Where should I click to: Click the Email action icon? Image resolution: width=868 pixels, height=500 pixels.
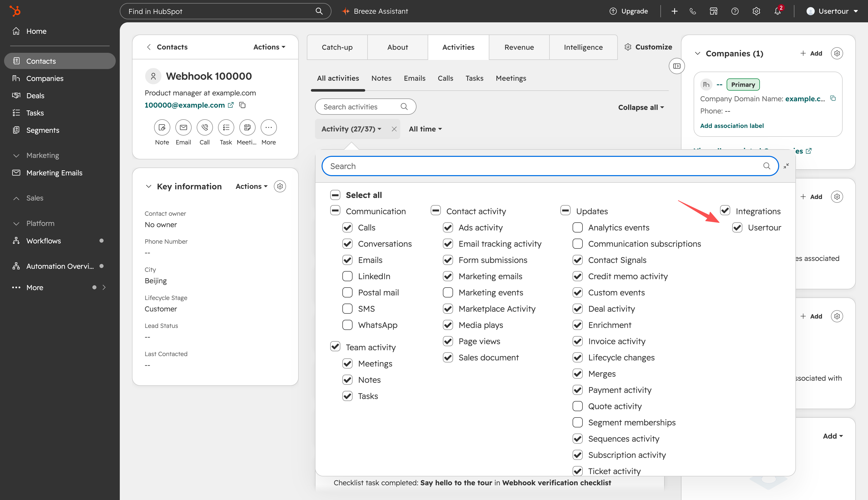pyautogui.click(x=183, y=127)
